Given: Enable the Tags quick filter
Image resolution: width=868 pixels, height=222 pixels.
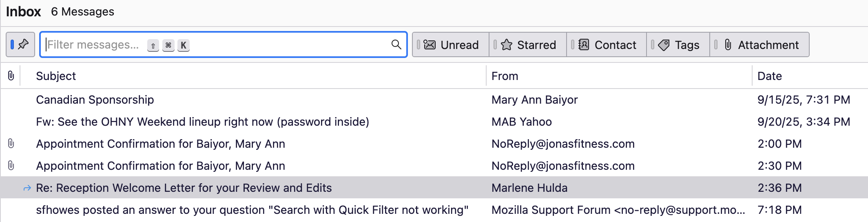Looking at the screenshot, I should click(x=678, y=44).
